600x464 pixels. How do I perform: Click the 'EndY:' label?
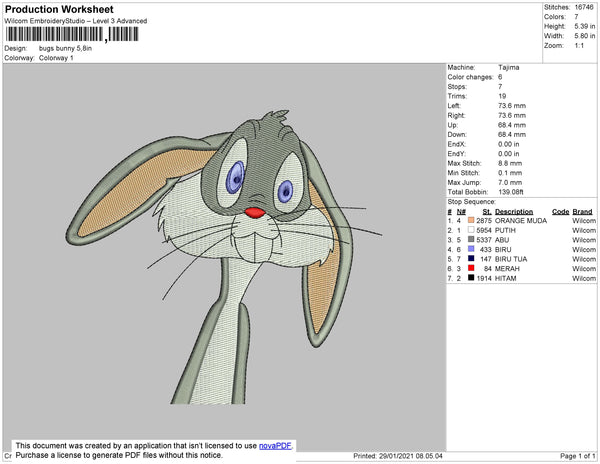coord(457,154)
